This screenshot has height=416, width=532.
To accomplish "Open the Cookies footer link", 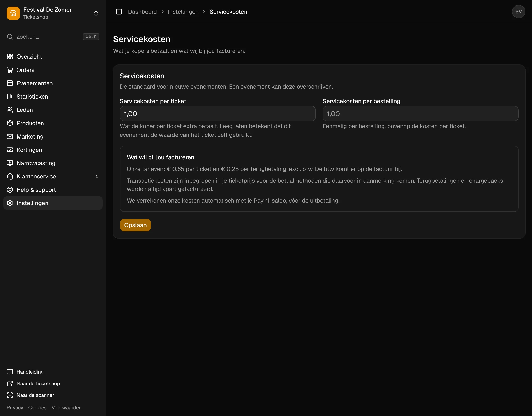I will point(37,408).
